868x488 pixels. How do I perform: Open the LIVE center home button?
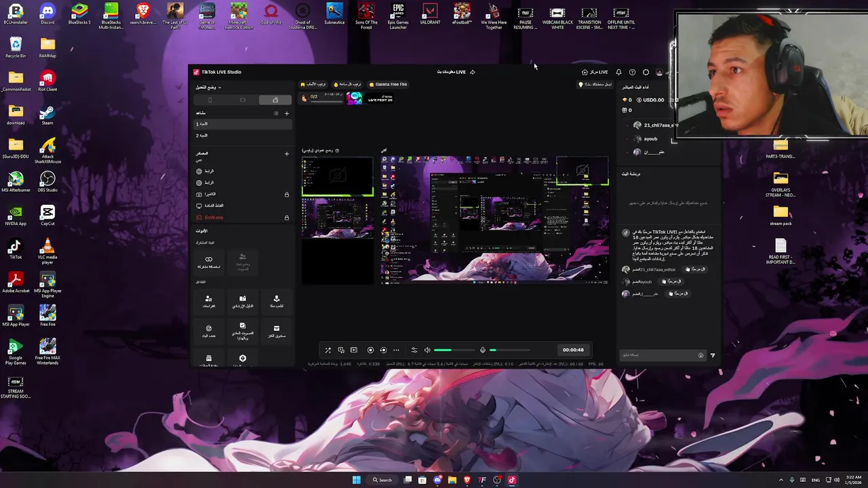[595, 72]
